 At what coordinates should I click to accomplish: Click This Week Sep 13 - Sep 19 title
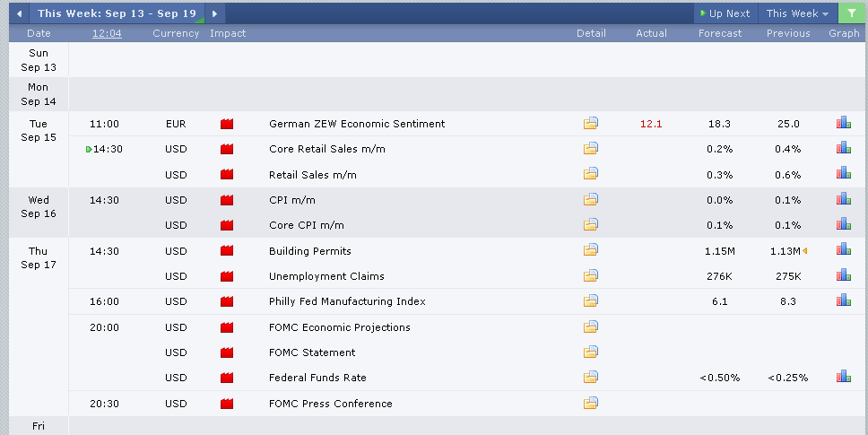click(117, 13)
